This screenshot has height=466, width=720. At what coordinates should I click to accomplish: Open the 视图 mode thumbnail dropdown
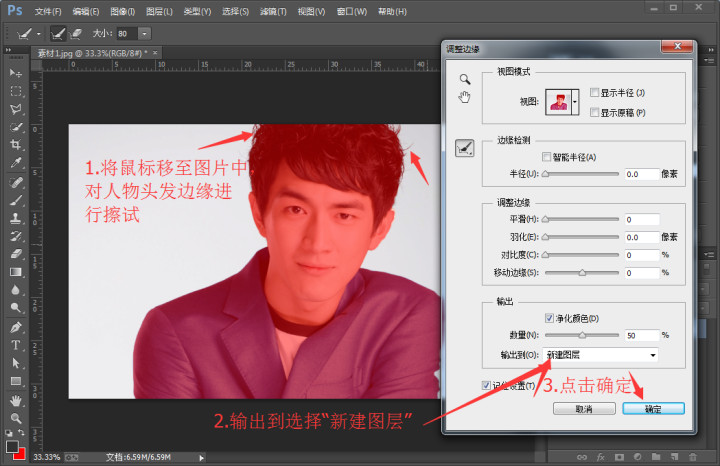pos(574,102)
